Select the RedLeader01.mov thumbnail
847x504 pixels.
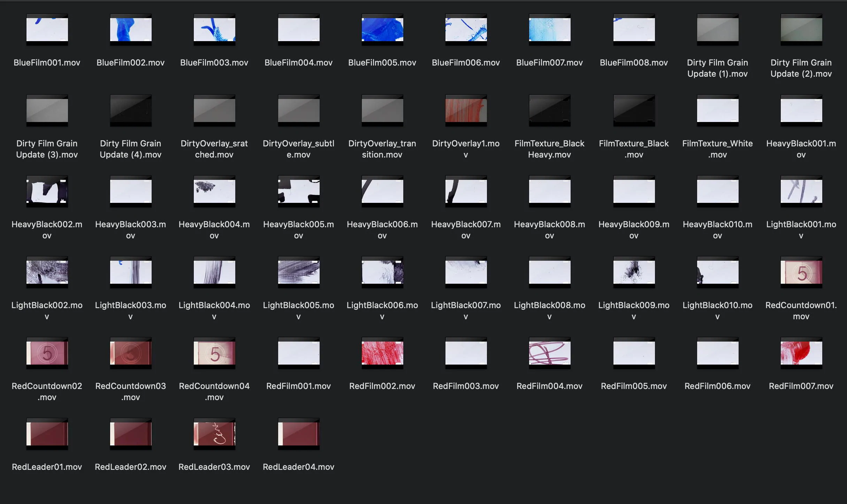47,434
